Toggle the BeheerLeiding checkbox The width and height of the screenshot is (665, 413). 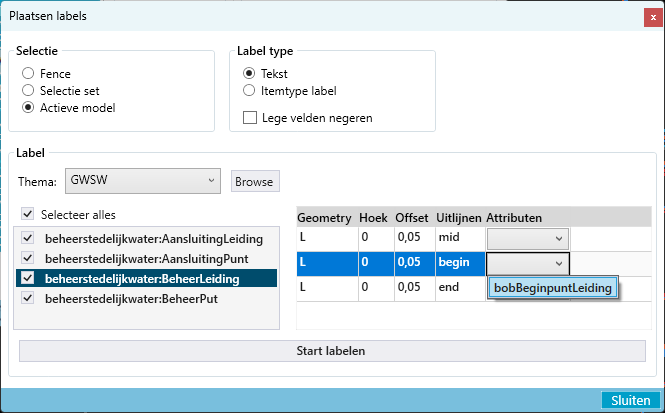[28, 278]
